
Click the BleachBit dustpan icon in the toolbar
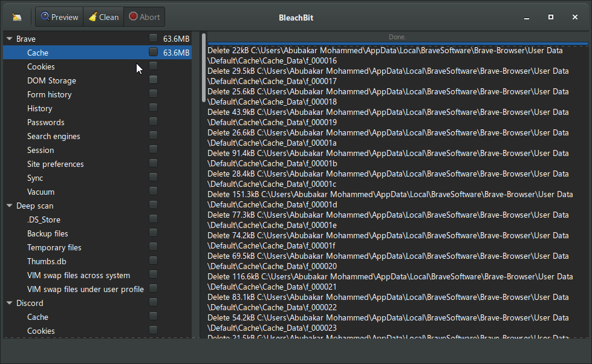pos(16,16)
